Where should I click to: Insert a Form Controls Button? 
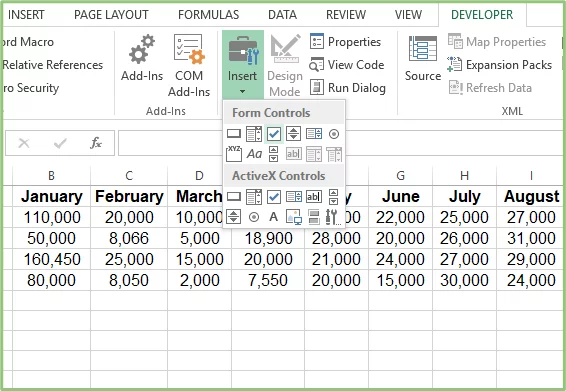pyautogui.click(x=234, y=134)
